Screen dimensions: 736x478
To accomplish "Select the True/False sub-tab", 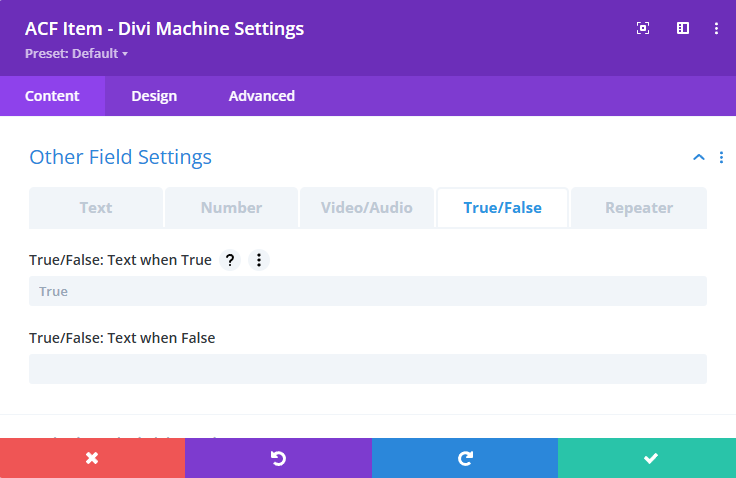I will pyautogui.click(x=502, y=208).
